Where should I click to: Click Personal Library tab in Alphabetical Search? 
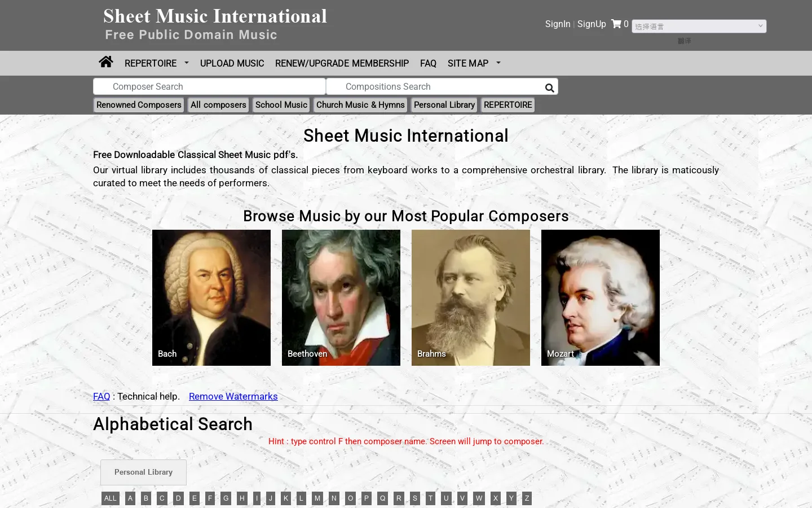click(x=143, y=472)
